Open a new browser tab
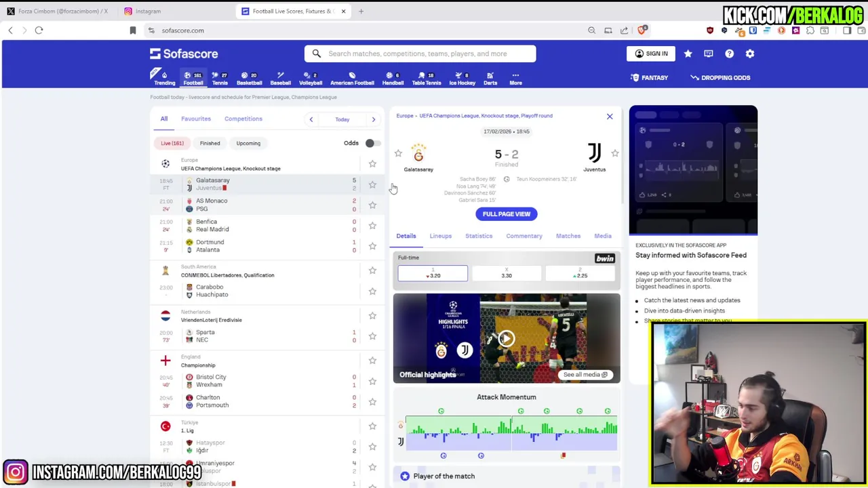The height and width of the screenshot is (488, 868). point(361,11)
